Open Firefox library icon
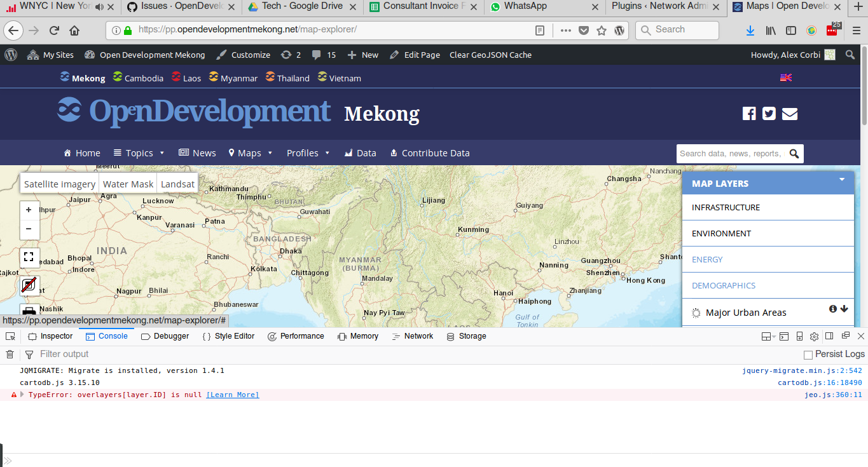The width and height of the screenshot is (868, 467). (x=771, y=30)
